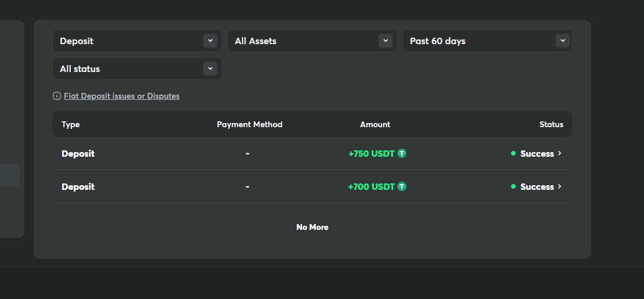Click the Status column header
This screenshot has width=644, height=299.
551,124
